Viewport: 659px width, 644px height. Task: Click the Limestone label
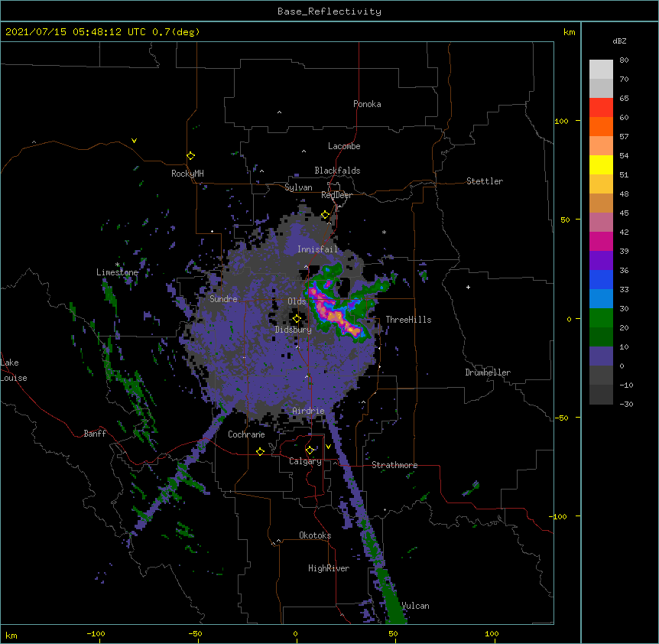(117, 272)
